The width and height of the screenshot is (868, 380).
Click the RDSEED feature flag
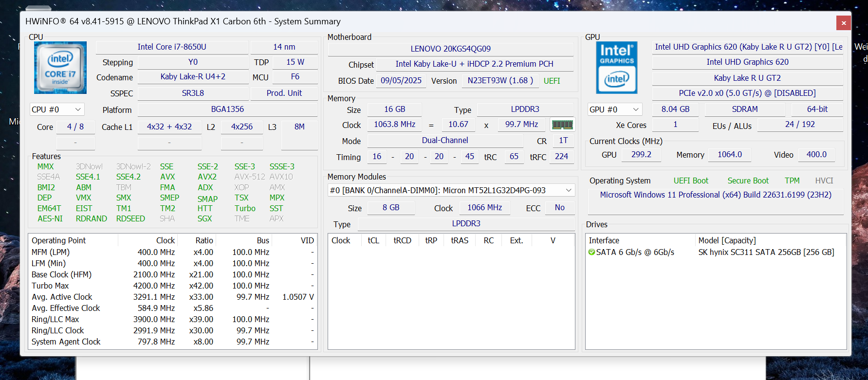click(130, 219)
